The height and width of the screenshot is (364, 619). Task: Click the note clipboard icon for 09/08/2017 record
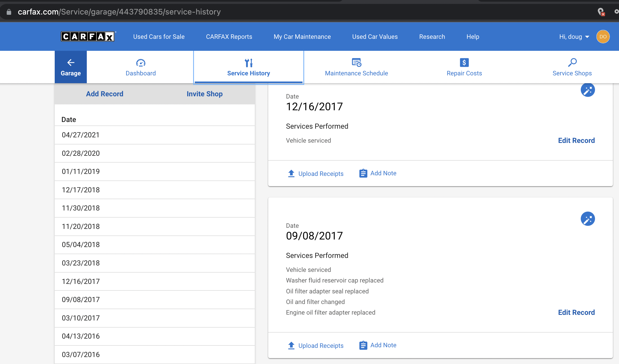coord(363,345)
